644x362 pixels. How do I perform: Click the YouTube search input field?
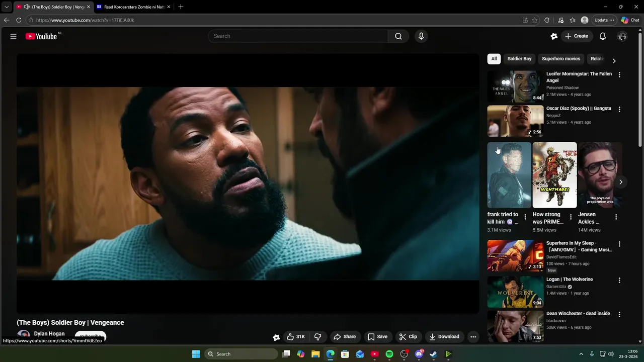pos(298,36)
